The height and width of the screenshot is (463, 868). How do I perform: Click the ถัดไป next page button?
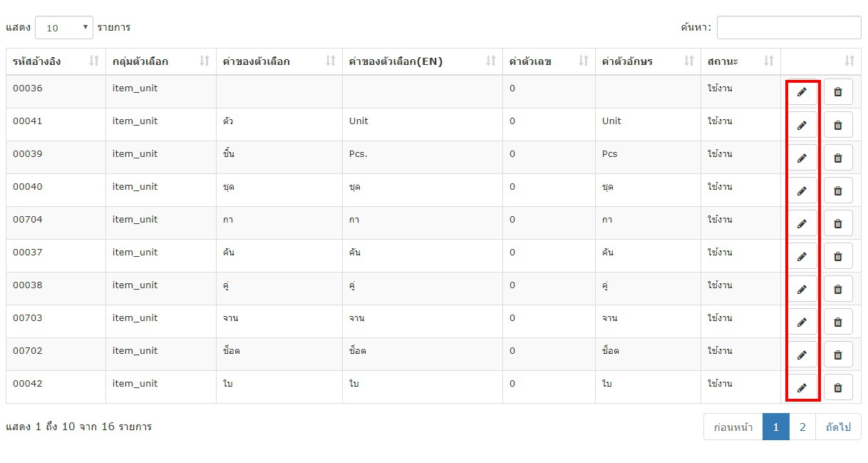pyautogui.click(x=839, y=427)
